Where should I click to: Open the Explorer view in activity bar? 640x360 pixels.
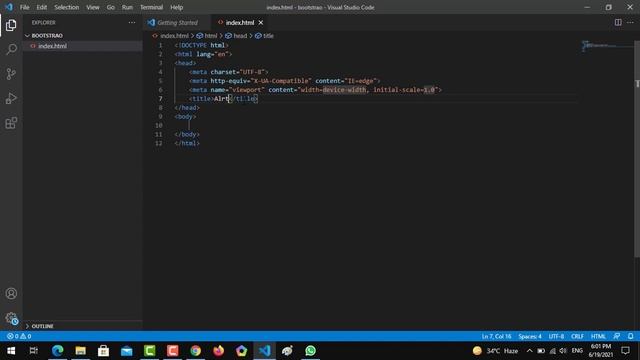(11, 25)
